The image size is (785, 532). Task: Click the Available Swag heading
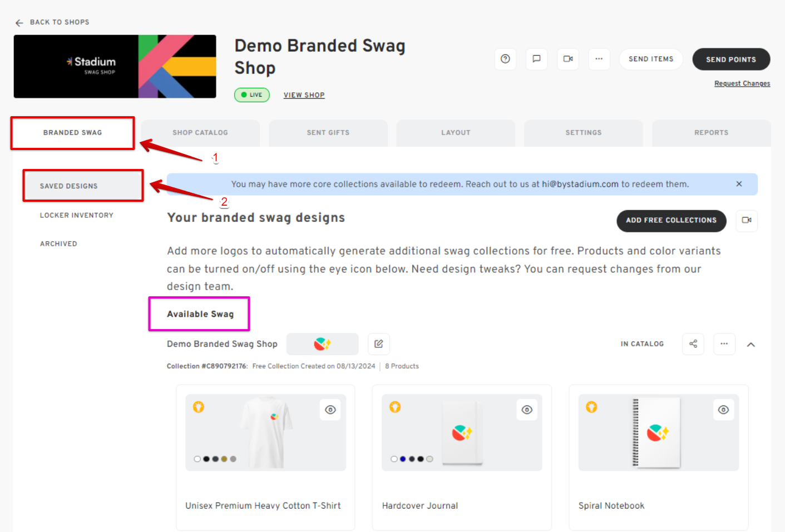pos(200,314)
